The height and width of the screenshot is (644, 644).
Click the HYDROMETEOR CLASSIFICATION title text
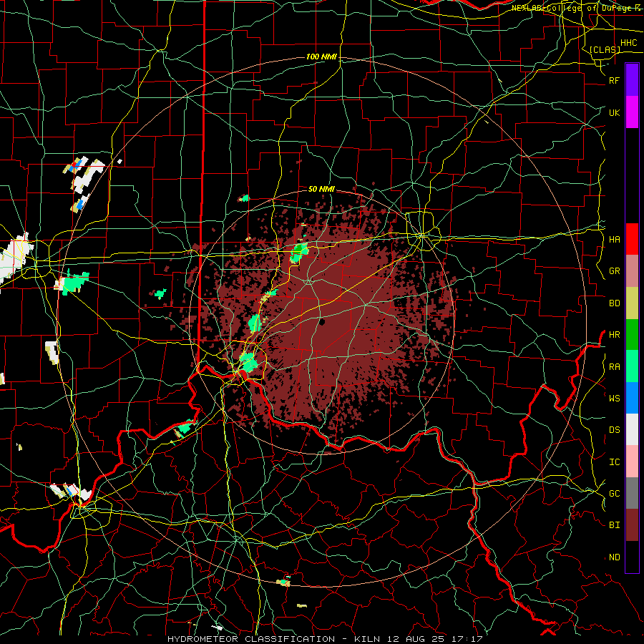(x=251, y=639)
